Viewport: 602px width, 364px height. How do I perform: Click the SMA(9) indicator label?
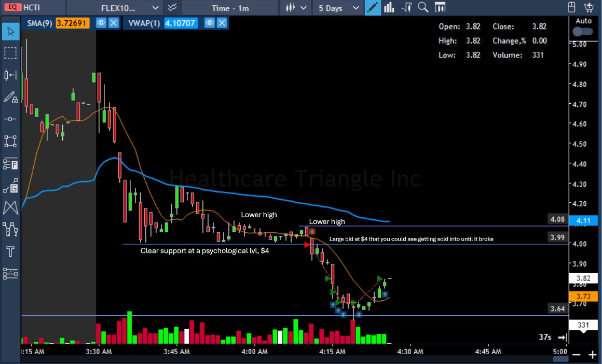39,23
